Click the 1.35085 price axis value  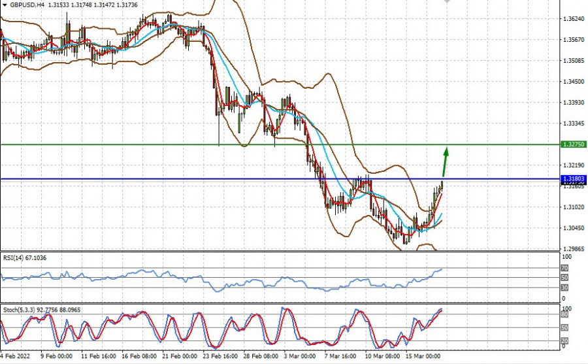(574, 60)
